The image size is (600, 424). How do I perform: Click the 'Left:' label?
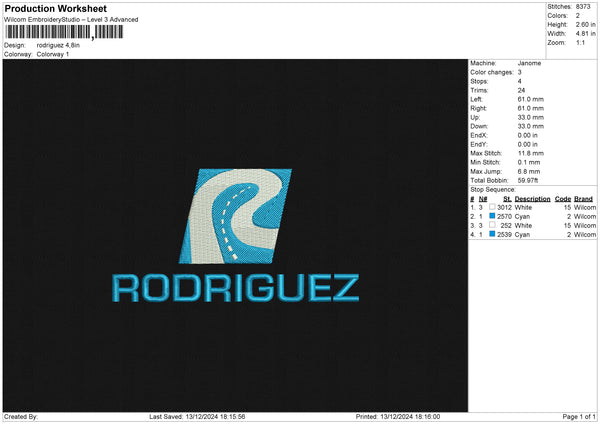(x=476, y=99)
